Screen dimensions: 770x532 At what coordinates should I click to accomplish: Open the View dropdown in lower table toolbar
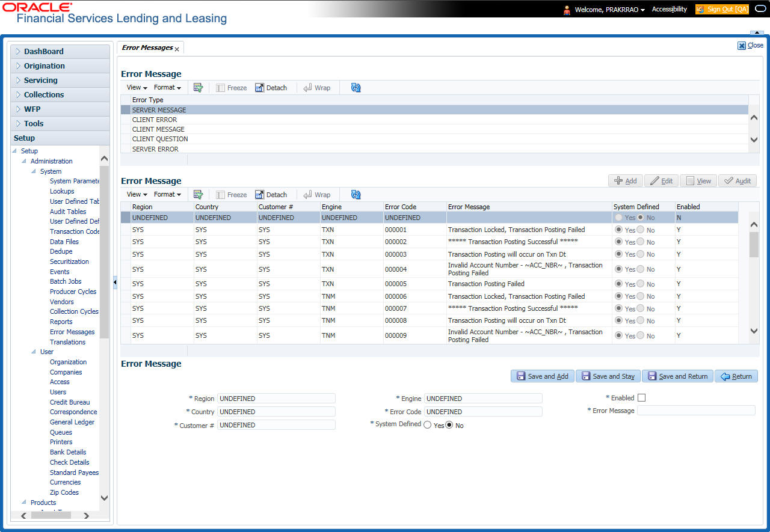pyautogui.click(x=137, y=195)
